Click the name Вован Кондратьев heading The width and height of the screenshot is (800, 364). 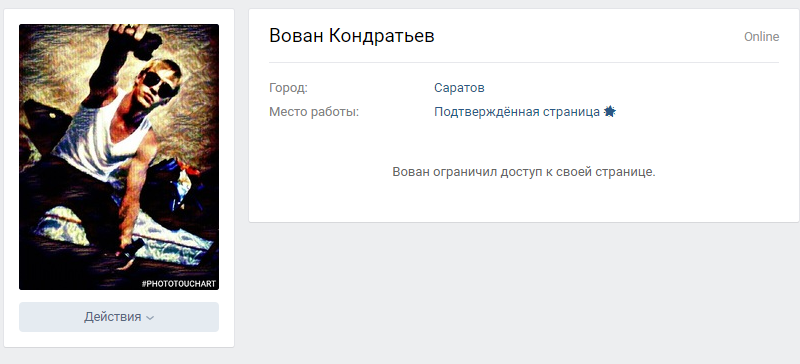(x=352, y=36)
